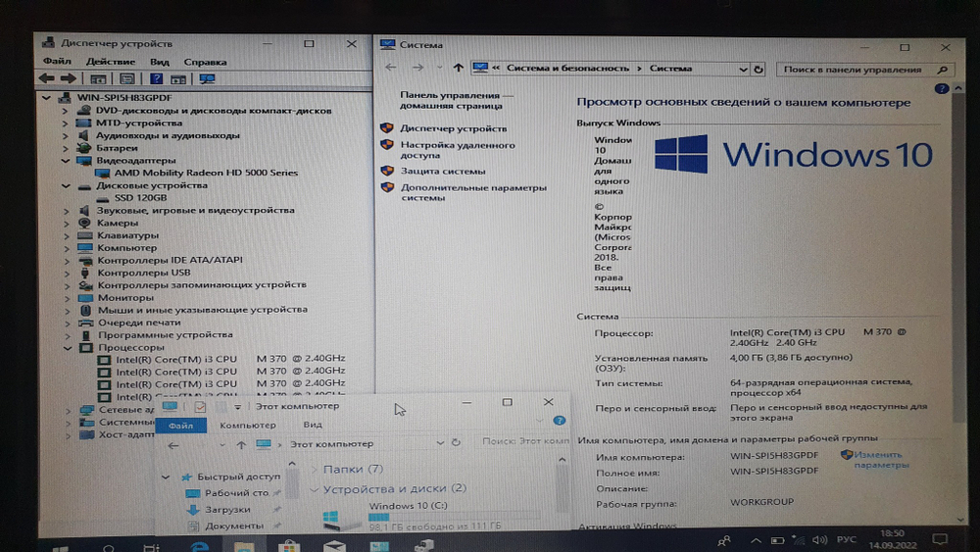Click Windows 10 (C:) drive space bar
Image resolution: width=980 pixels, height=552 pixels.
454,517
